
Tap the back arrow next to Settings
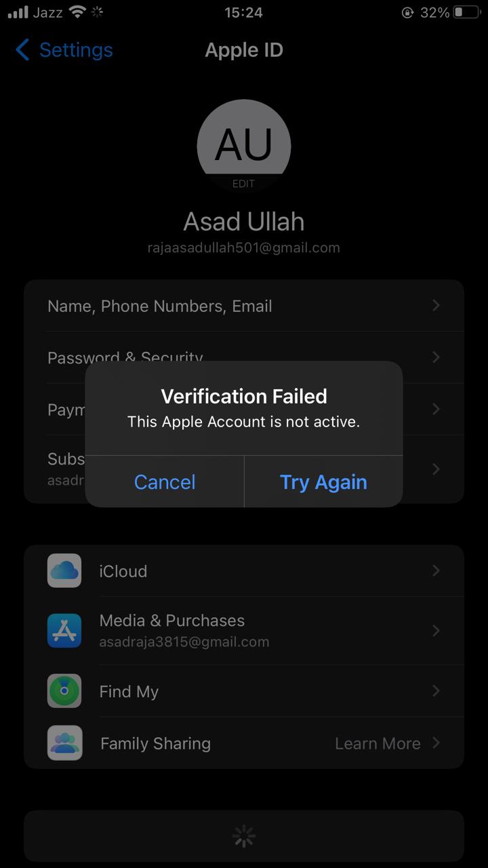pos(22,50)
